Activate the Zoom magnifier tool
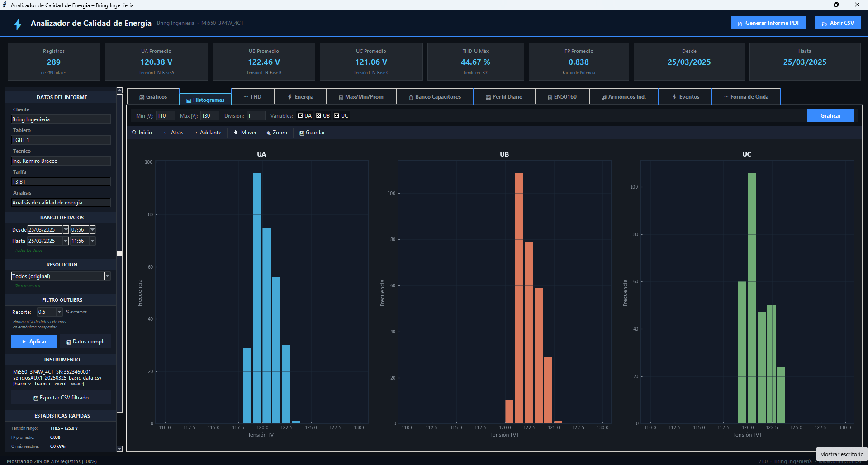Screen dimensions: 868x465 coord(276,133)
